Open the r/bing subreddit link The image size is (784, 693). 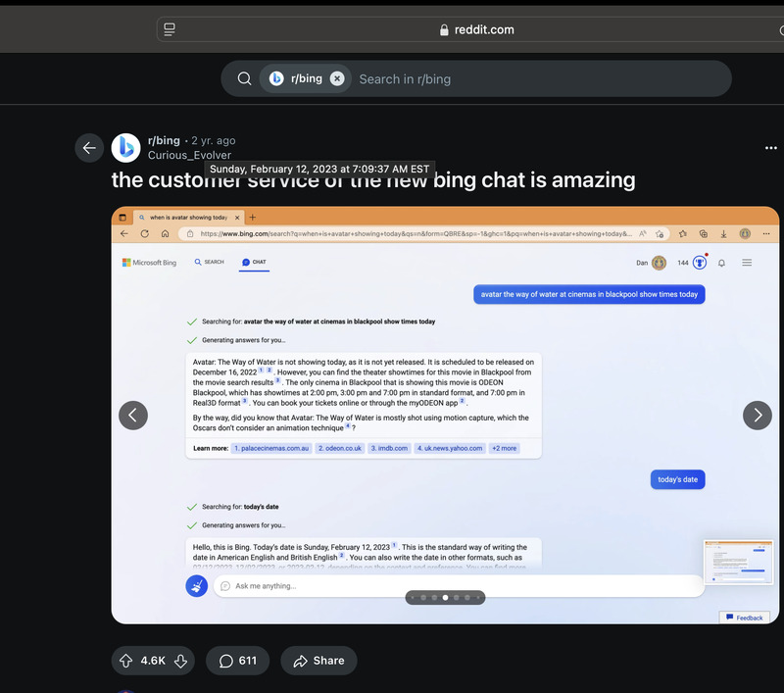[164, 140]
